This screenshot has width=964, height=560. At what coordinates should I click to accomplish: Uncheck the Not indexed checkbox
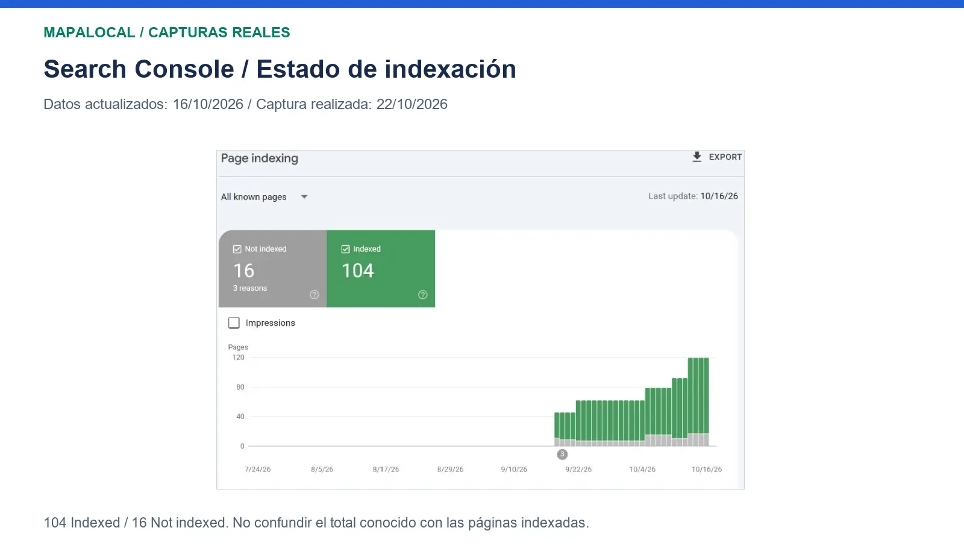[237, 249]
